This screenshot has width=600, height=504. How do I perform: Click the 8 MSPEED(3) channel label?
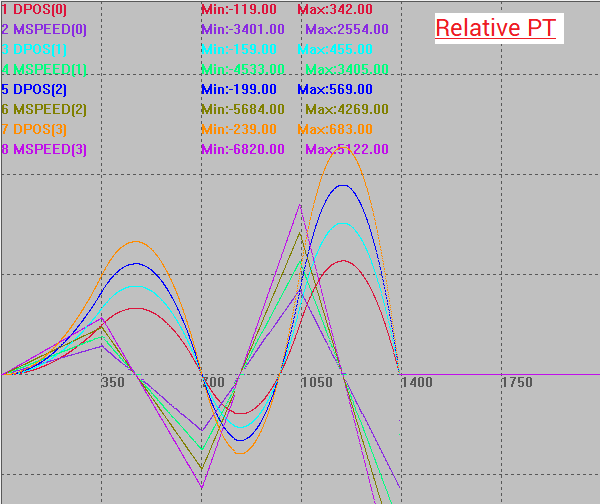point(44,149)
